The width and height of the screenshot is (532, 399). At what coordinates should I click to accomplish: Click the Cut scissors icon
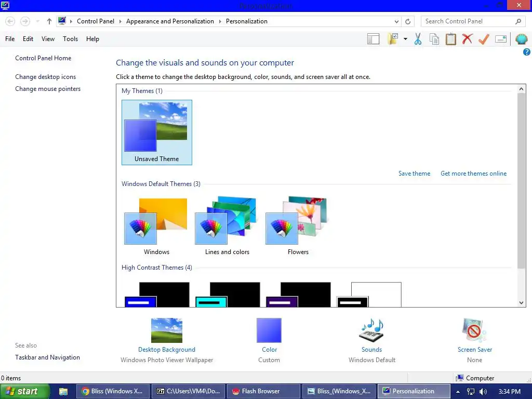[418, 39]
